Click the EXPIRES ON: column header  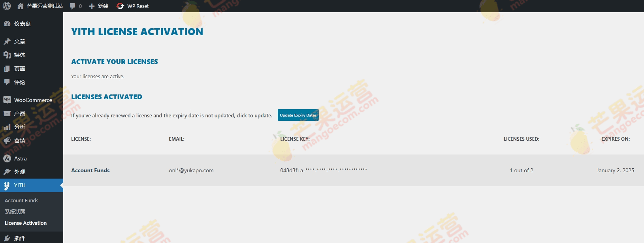click(616, 139)
